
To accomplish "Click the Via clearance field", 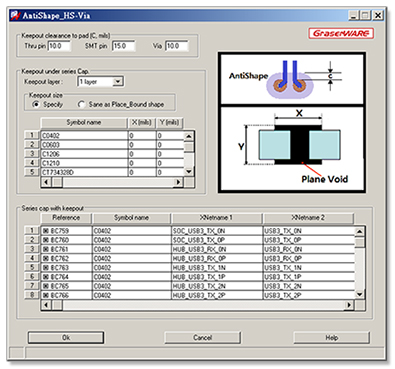I will point(177,46).
